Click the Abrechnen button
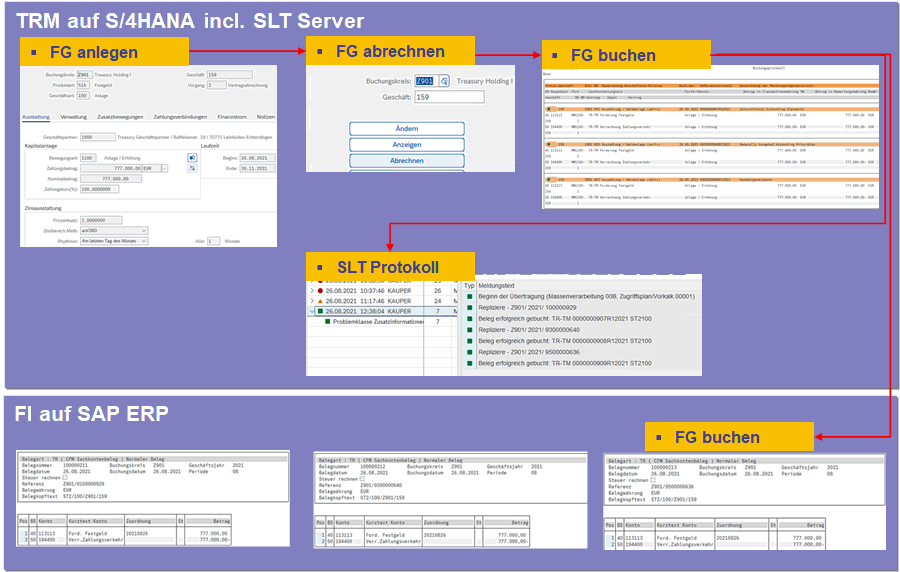Image resolution: width=900 pixels, height=572 pixels. pos(407,161)
